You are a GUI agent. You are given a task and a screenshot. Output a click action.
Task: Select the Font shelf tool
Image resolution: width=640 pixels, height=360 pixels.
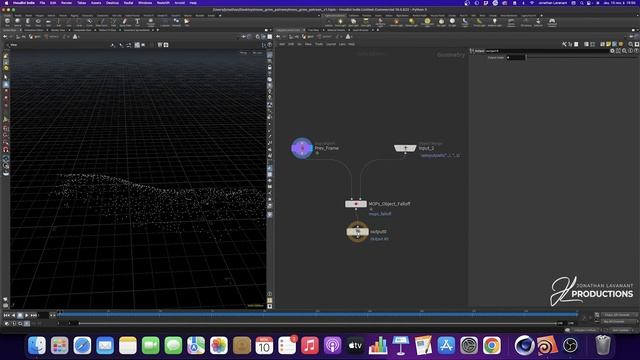pyautogui.click(x=138, y=22)
